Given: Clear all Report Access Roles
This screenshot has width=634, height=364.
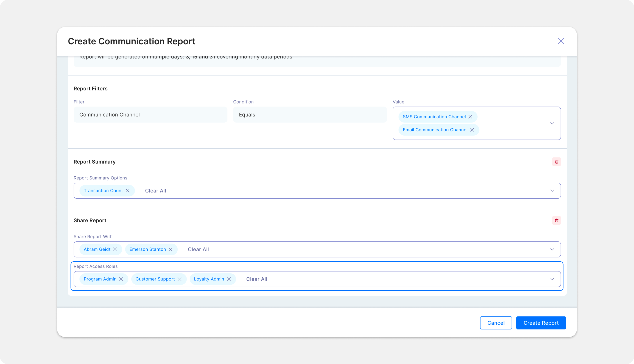Looking at the screenshot, I should pyautogui.click(x=256, y=279).
